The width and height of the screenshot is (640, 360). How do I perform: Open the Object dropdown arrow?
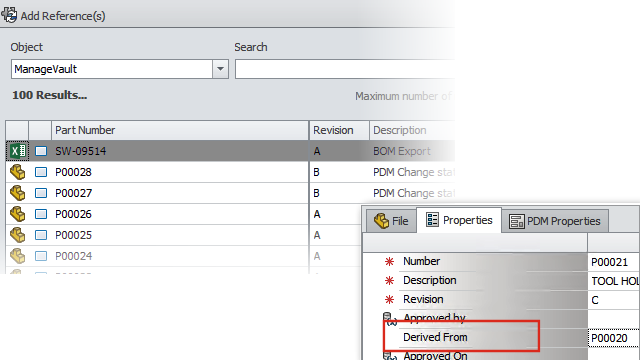click(220, 69)
